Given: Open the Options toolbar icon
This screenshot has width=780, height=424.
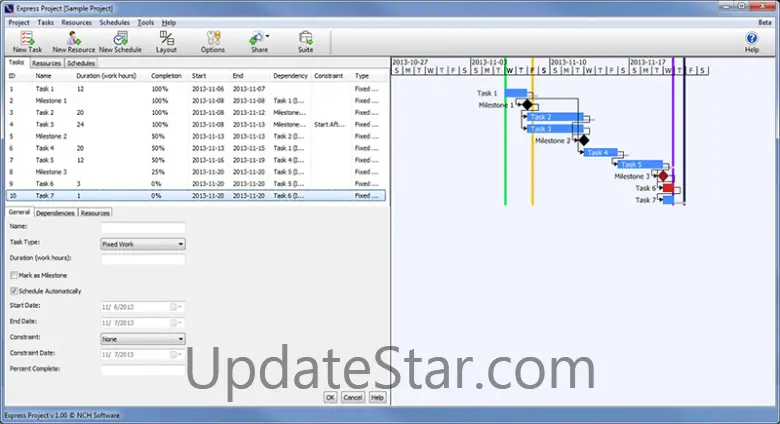Looking at the screenshot, I should pyautogui.click(x=213, y=42).
